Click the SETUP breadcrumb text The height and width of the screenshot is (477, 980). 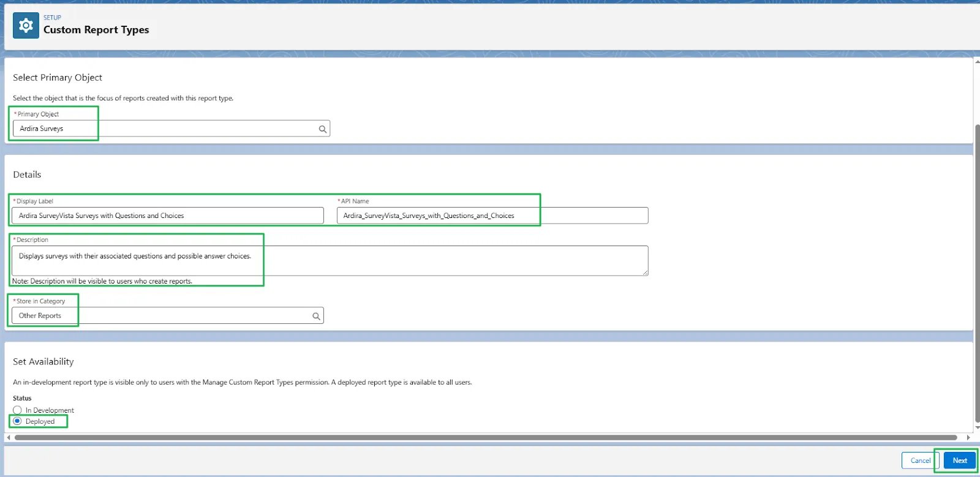[x=52, y=18]
